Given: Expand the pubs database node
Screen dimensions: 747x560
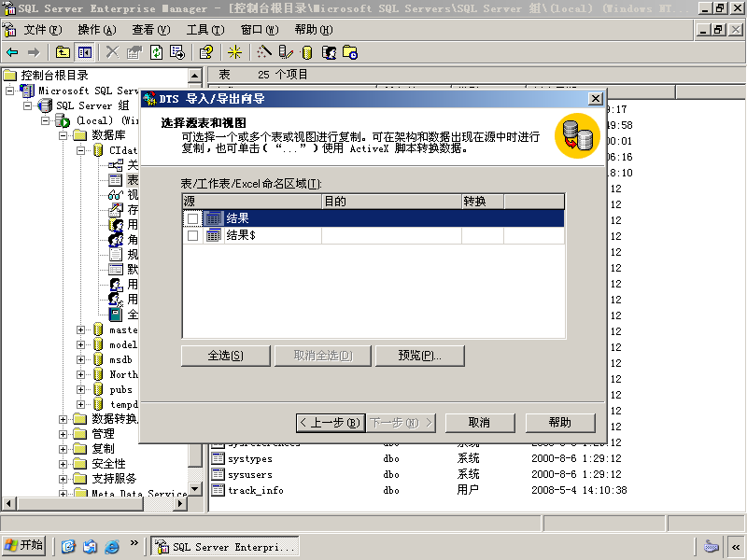Looking at the screenshot, I should 80,389.
